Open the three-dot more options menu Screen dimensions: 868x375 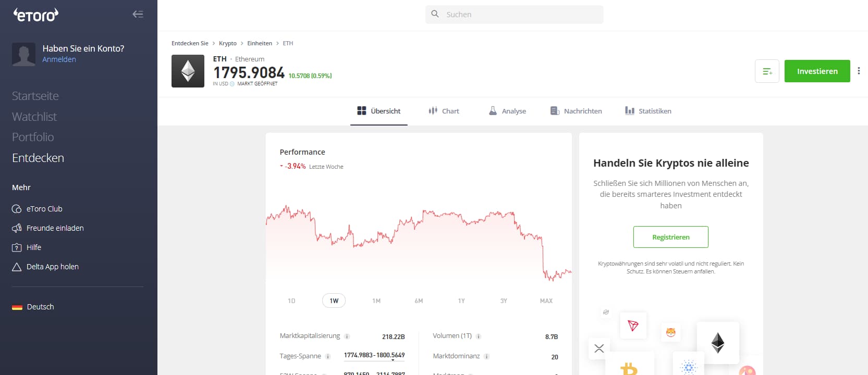coord(859,71)
